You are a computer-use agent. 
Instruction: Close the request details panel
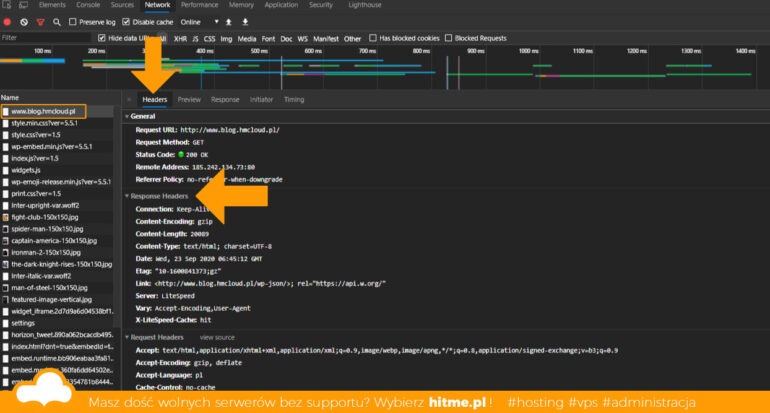[129, 100]
